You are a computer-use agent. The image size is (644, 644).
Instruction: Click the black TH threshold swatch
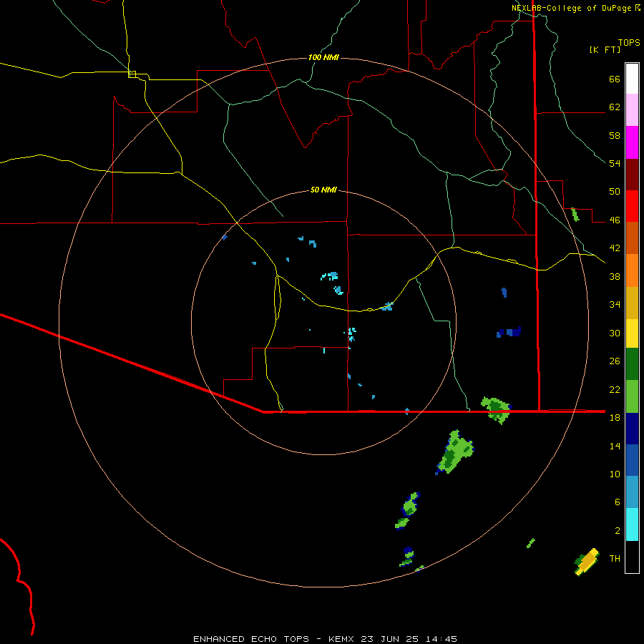pyautogui.click(x=632, y=557)
